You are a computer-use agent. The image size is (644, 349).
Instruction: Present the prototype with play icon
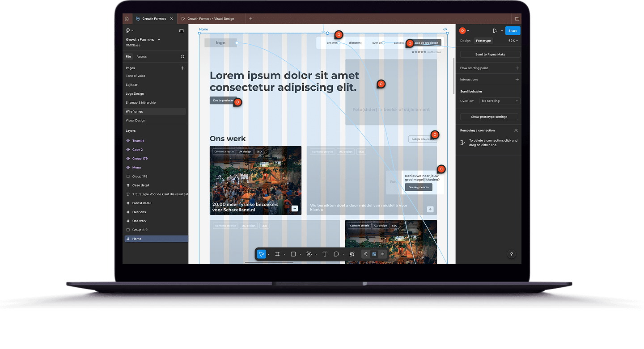[495, 31]
